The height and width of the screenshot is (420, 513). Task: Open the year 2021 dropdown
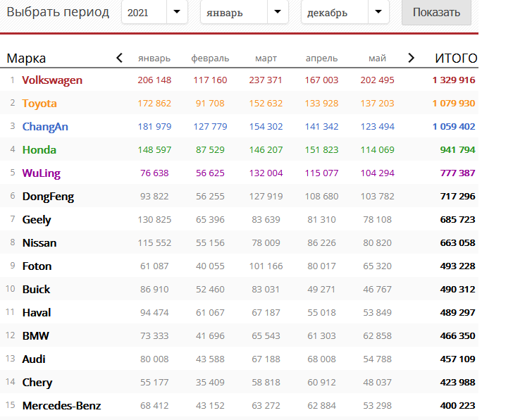point(154,12)
